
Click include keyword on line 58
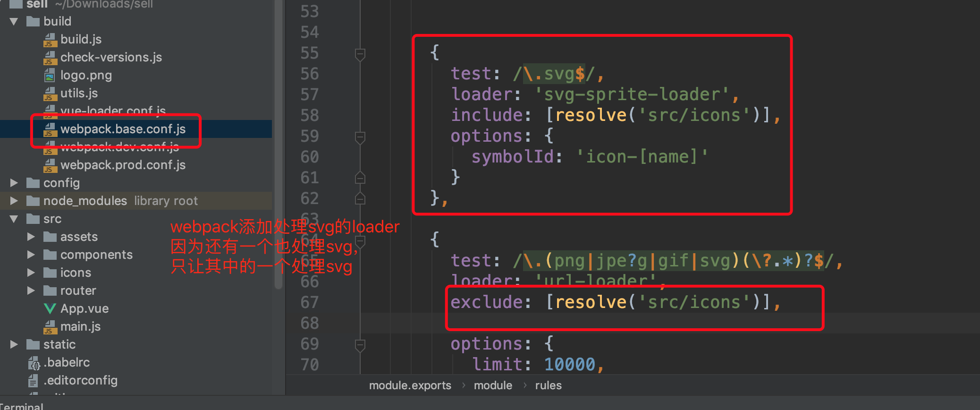(486, 115)
